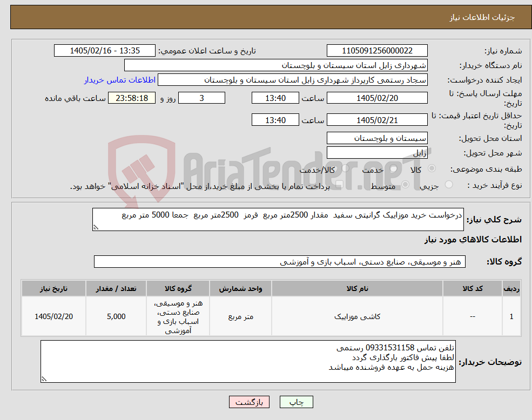This screenshot has width=532, height=420.
Task: Click the تعداد / مقدار column header
Action: pos(116,288)
